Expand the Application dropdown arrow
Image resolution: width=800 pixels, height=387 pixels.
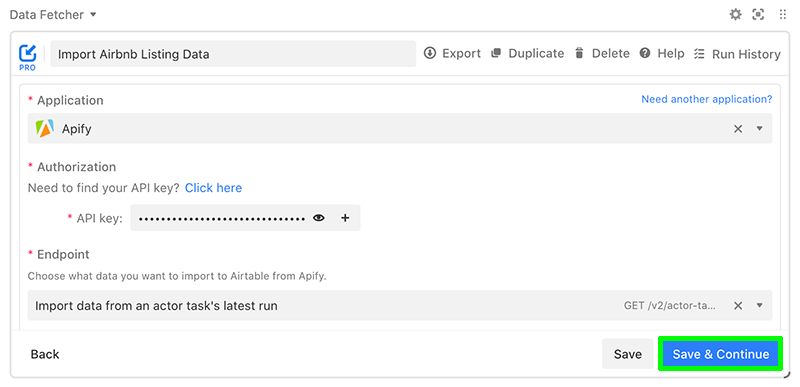click(x=759, y=128)
